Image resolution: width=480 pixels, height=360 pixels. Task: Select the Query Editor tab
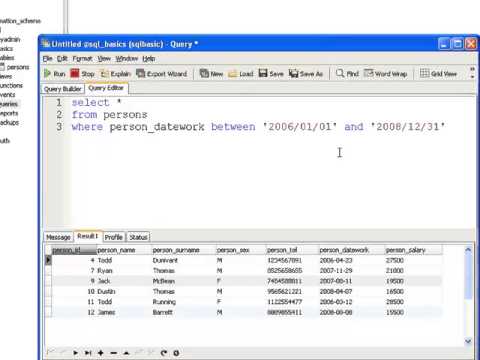106,88
